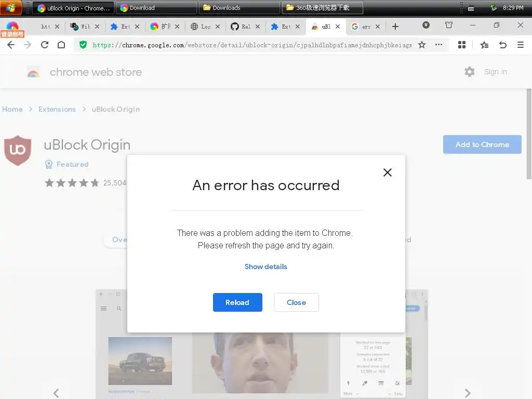
Task: Click the Featured badge icon
Action: (x=49, y=165)
